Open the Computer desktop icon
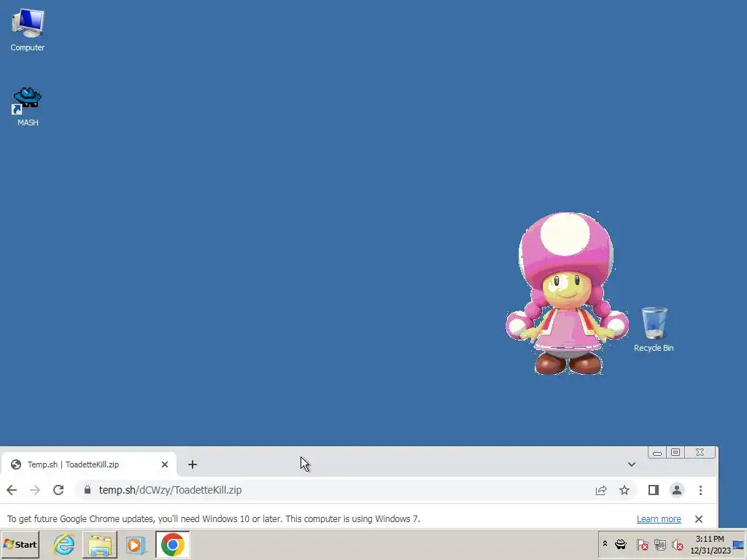The height and width of the screenshot is (560, 747). click(x=28, y=30)
